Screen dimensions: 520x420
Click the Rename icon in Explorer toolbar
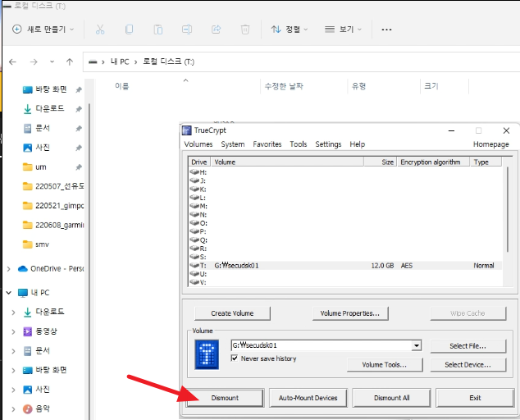click(x=187, y=30)
